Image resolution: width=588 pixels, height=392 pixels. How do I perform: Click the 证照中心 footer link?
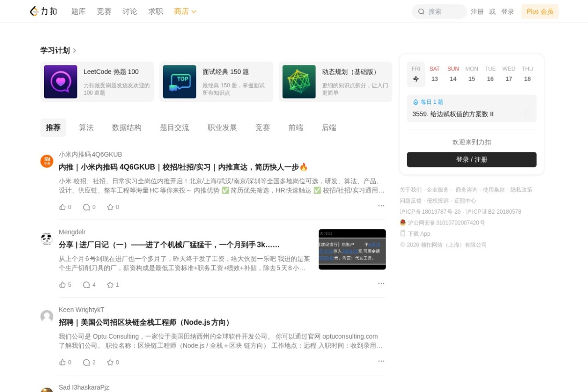pyautogui.click(x=465, y=201)
